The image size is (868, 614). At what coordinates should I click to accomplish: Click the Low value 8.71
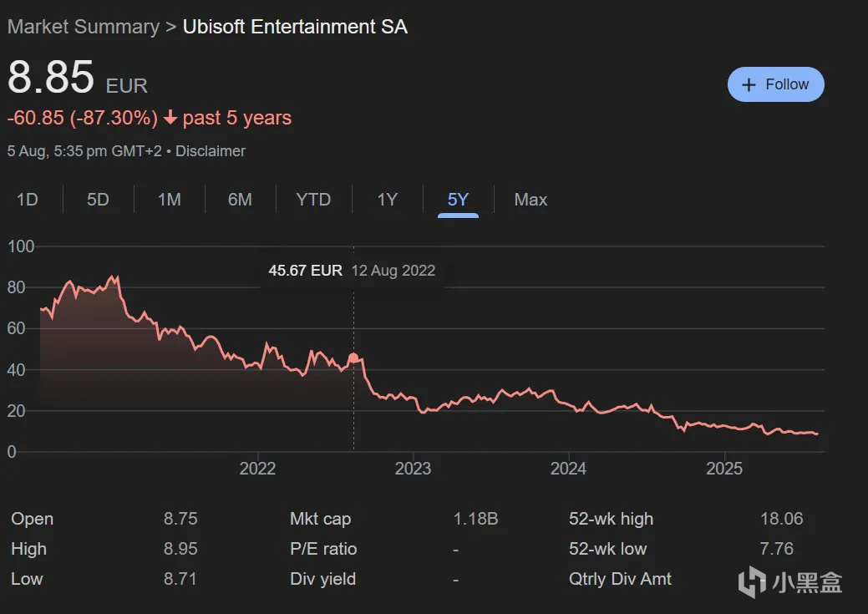[180, 579]
